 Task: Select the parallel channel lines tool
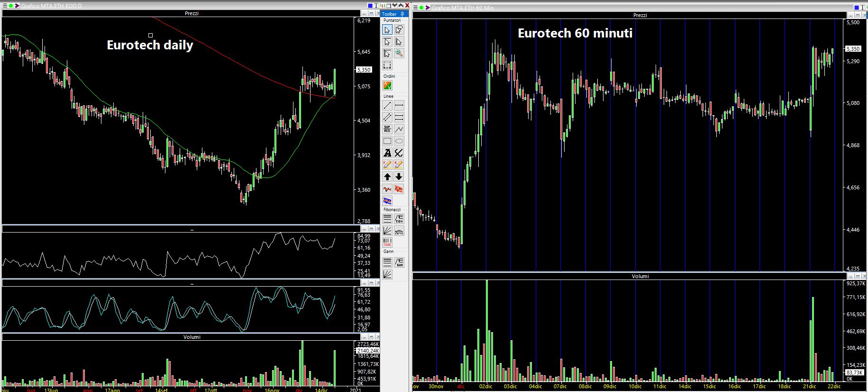point(387,117)
